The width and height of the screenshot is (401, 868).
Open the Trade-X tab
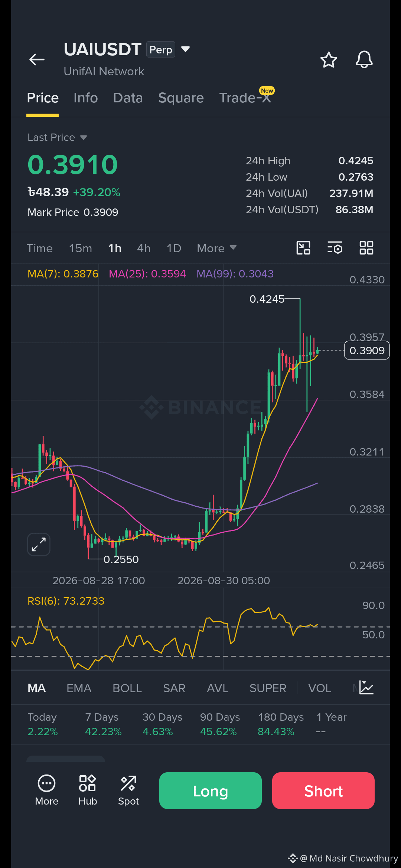[x=245, y=98]
